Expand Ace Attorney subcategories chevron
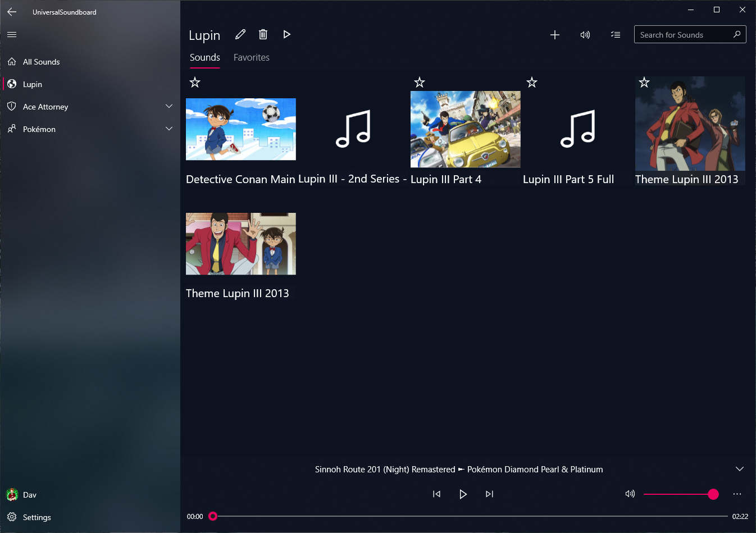Screen dimensions: 756x533 coord(169,106)
